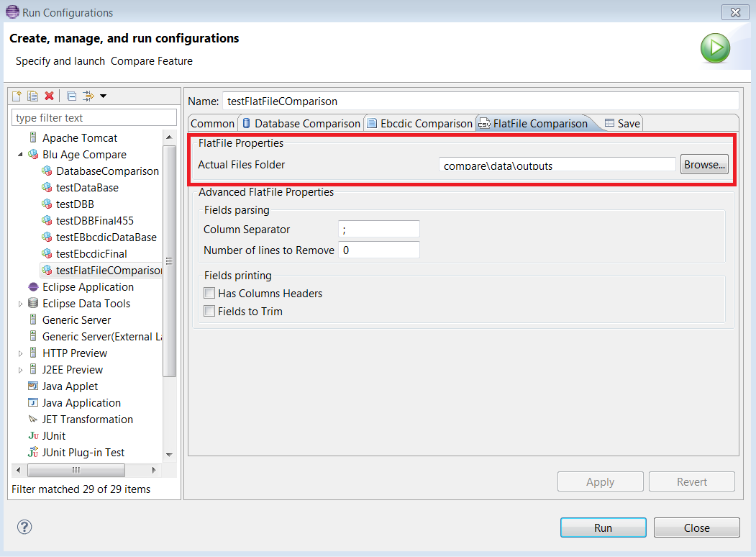The height and width of the screenshot is (557, 756).
Task: Expand the Eclipse Data Tools node
Action: [x=20, y=304]
